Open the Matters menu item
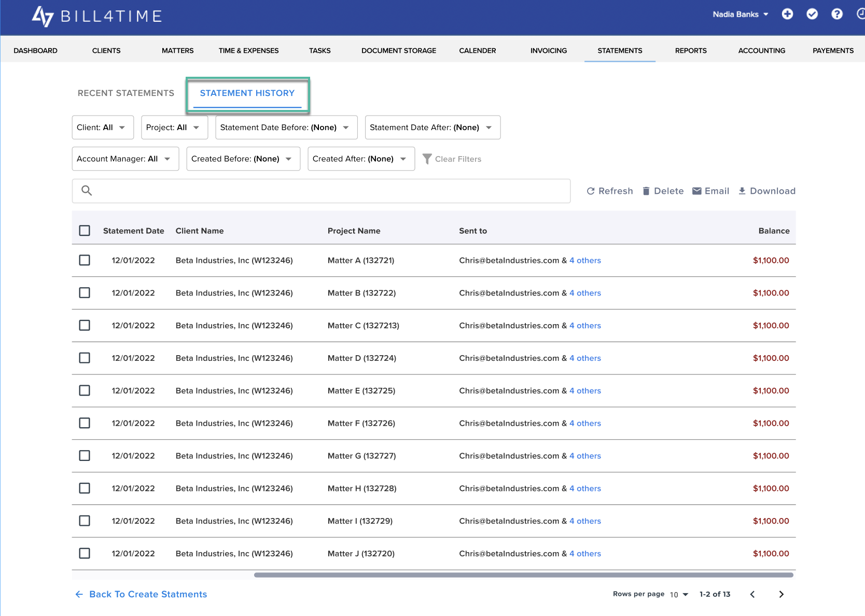This screenshot has width=865, height=616. pos(177,51)
